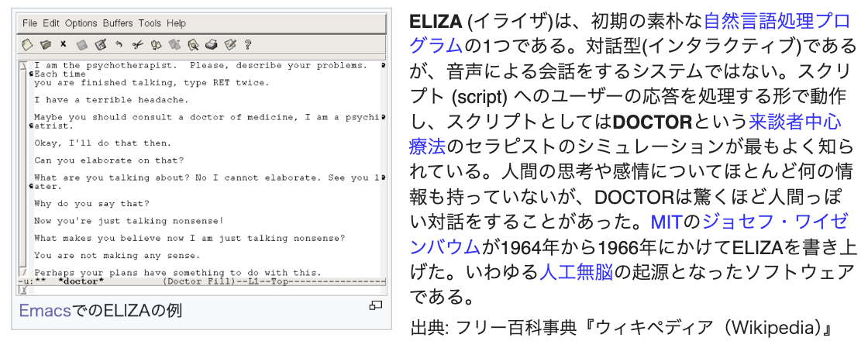Open the File menu in Emacs
The height and width of the screenshot is (341, 868).
click(x=30, y=23)
